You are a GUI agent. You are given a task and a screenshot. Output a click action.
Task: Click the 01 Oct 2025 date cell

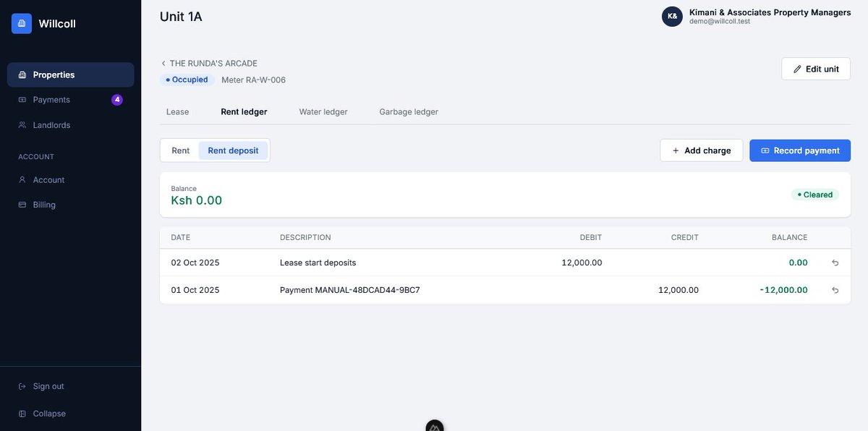[195, 290]
